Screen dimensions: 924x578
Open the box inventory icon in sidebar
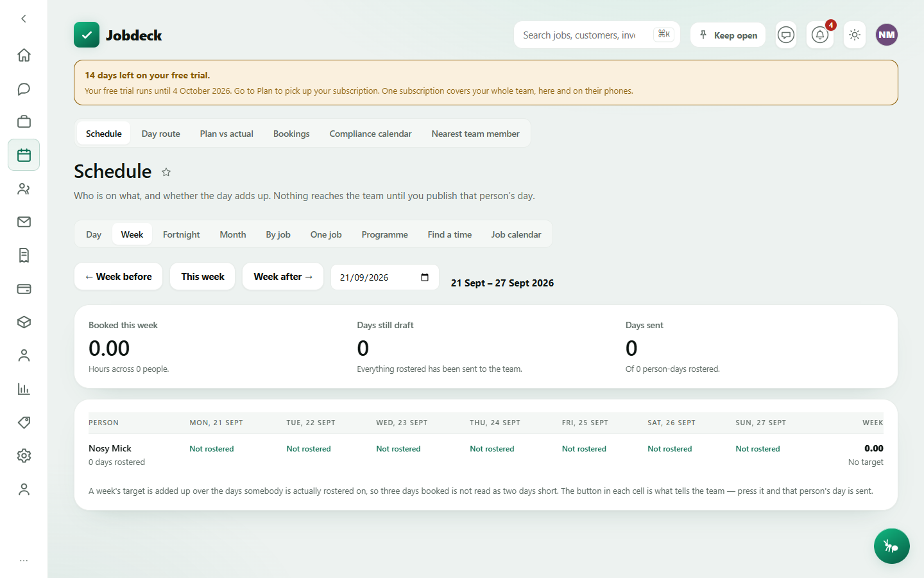24,322
